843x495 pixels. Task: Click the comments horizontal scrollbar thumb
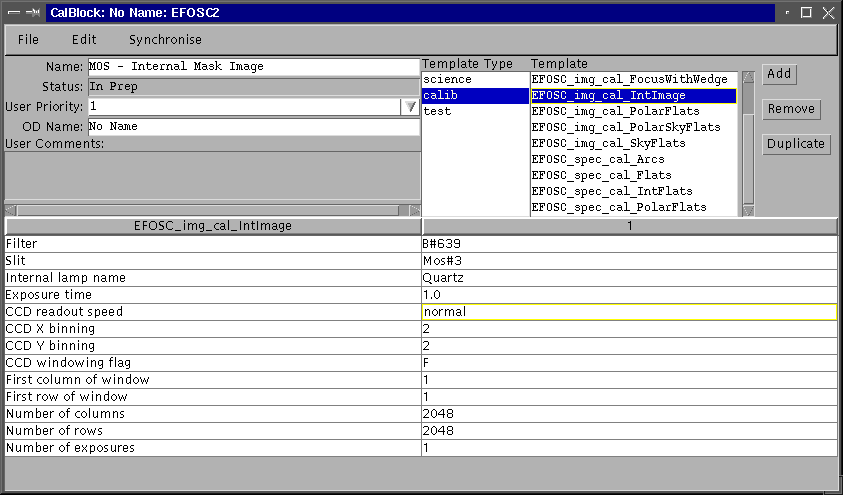click(208, 210)
